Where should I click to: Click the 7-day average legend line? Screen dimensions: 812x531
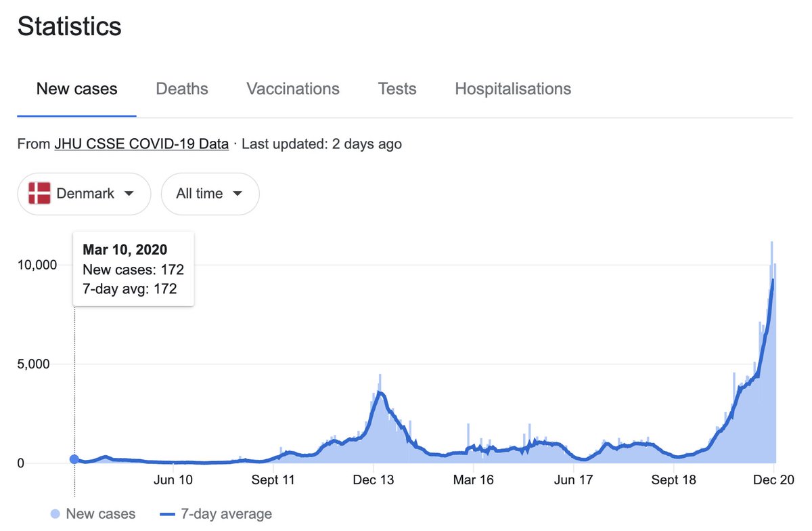click(x=168, y=515)
